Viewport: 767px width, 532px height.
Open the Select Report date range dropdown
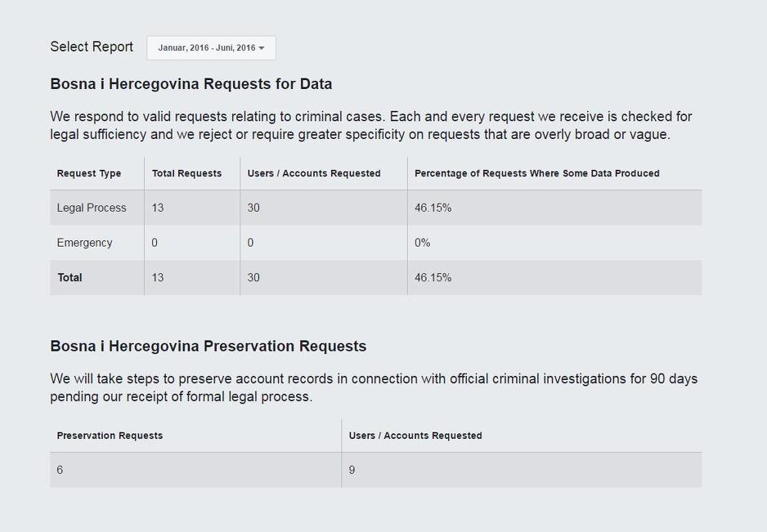[211, 48]
